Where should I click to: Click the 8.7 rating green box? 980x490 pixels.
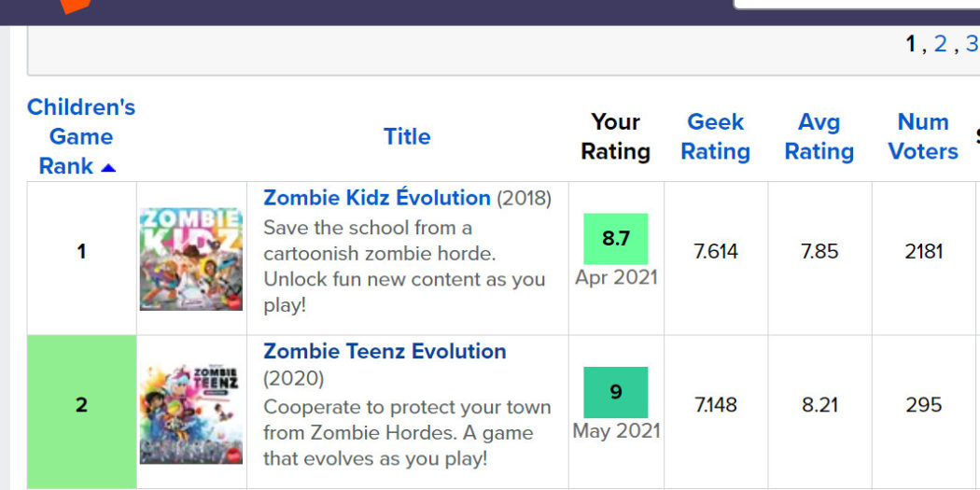click(615, 238)
